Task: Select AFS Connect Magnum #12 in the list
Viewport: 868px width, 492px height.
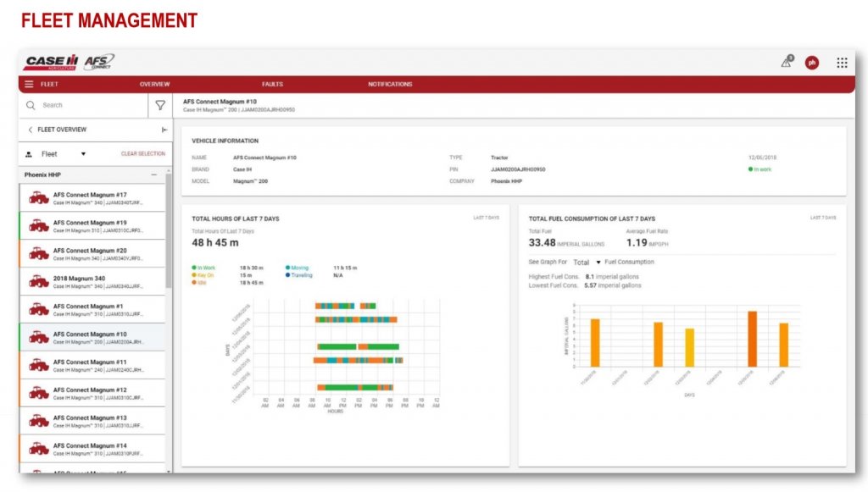Action: [x=92, y=393]
